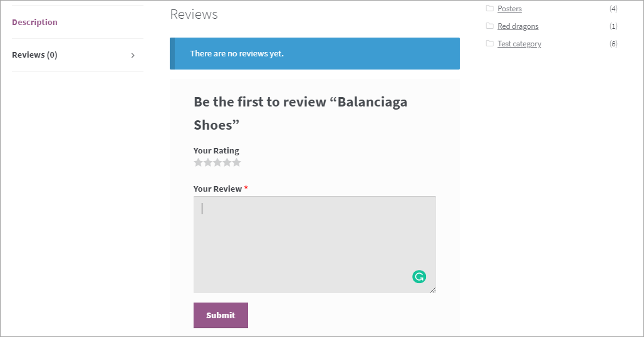Image resolution: width=644 pixels, height=337 pixels.
Task: Rate the product one star
Action: click(x=198, y=163)
